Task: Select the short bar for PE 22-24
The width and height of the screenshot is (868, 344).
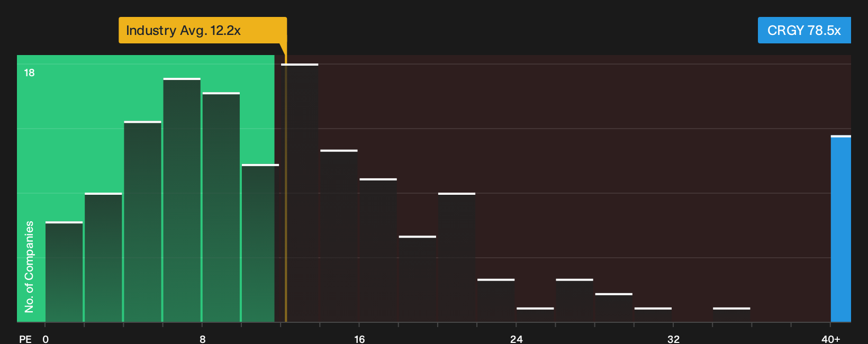Action: [x=496, y=300]
